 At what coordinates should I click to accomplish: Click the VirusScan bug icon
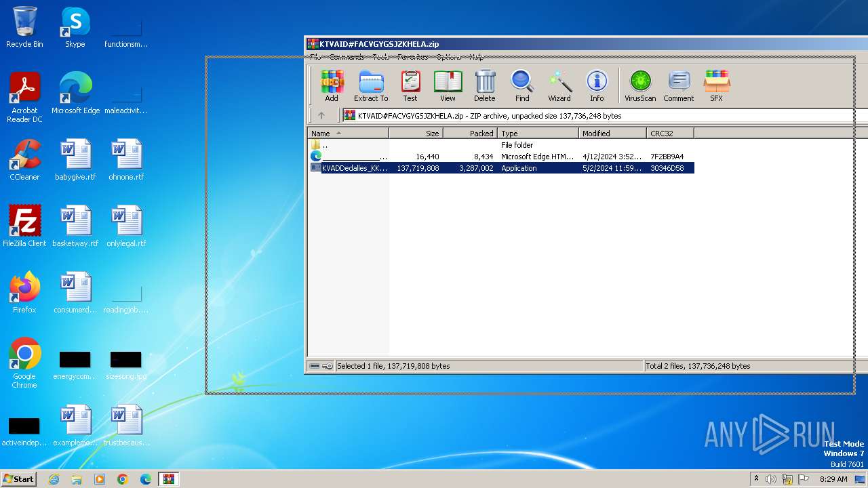[x=640, y=86]
